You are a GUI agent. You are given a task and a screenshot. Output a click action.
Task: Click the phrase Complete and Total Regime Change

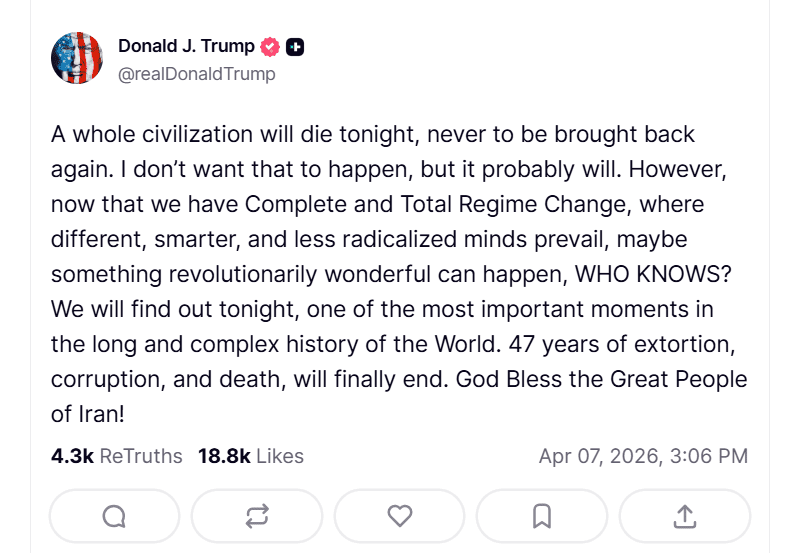(431, 204)
